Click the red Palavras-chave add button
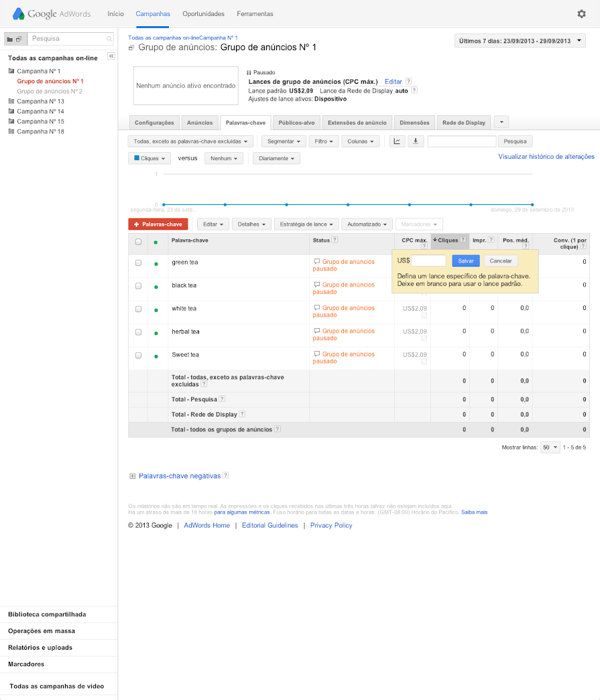 [x=158, y=224]
